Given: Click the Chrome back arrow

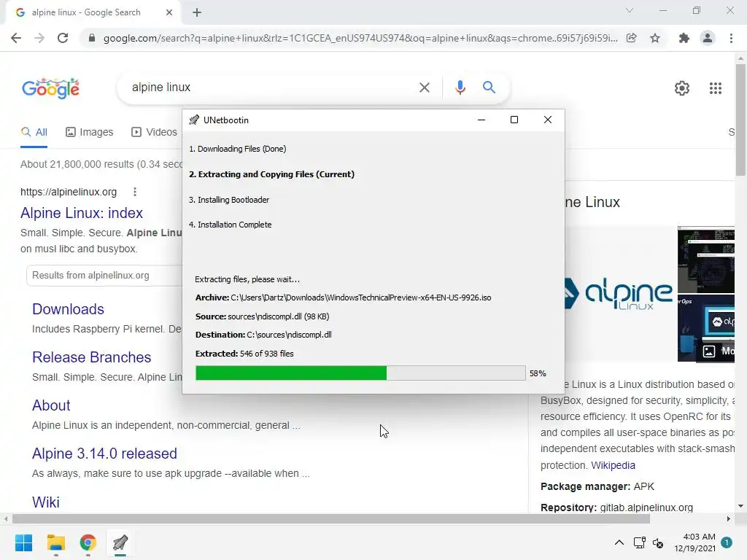Looking at the screenshot, I should [x=16, y=38].
